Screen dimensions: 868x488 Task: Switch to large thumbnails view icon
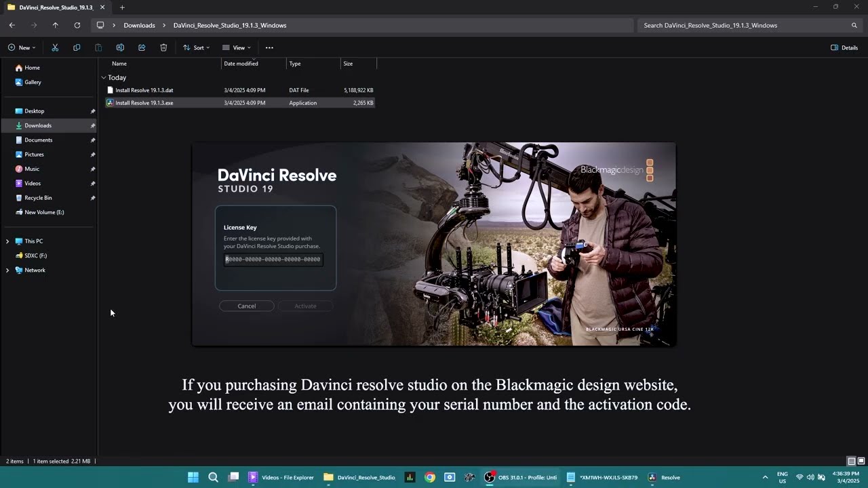[x=861, y=461]
